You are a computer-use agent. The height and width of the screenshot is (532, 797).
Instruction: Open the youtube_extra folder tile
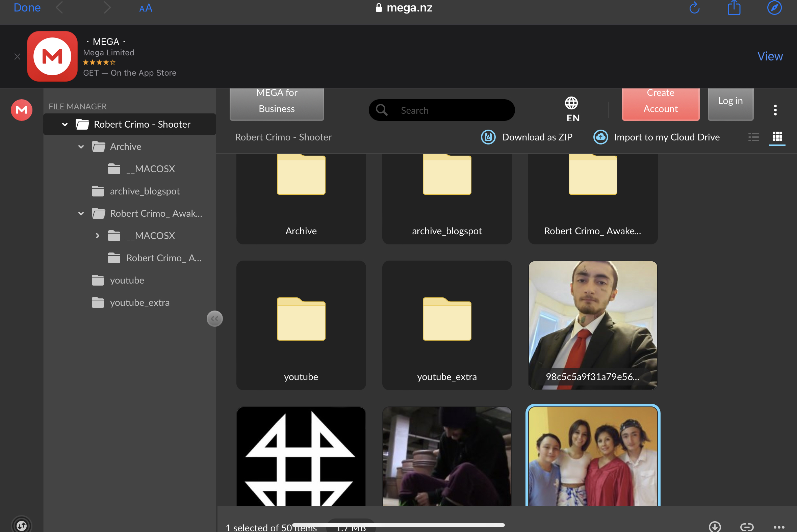click(447, 325)
